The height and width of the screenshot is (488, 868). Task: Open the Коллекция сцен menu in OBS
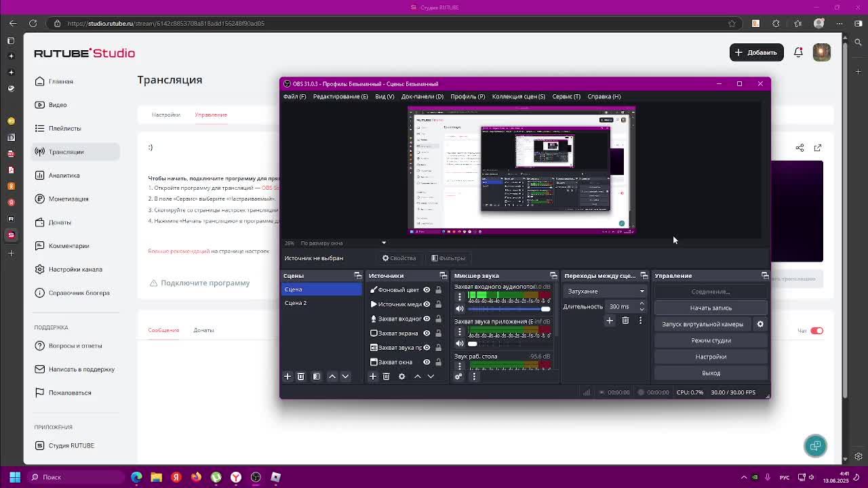point(519,96)
